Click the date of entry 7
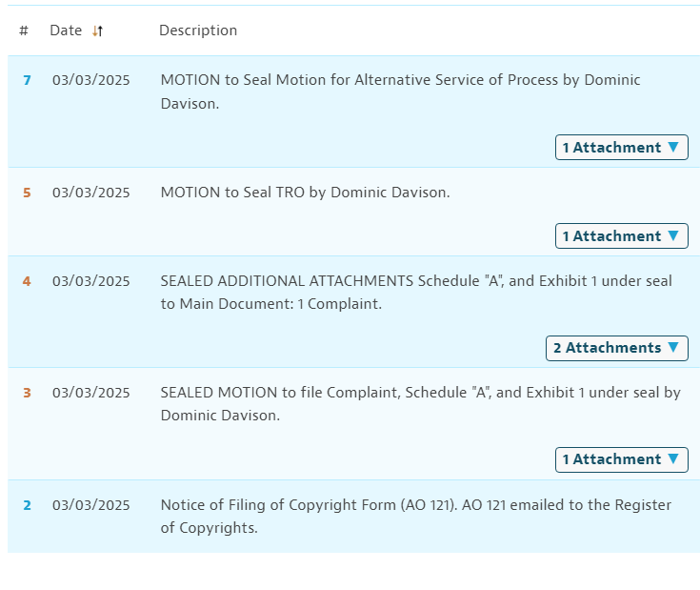Viewport: 700px width, 590px height. (x=91, y=80)
